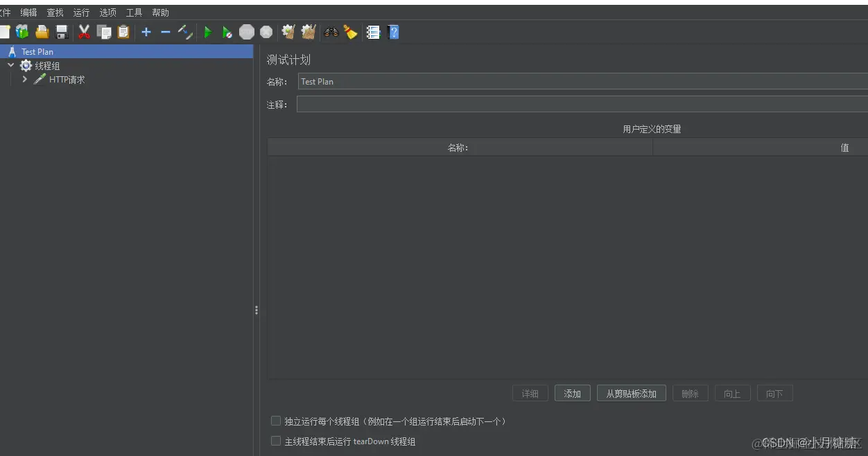868x456 pixels.
Task: Click the Cut scissors icon
Action: (84, 32)
